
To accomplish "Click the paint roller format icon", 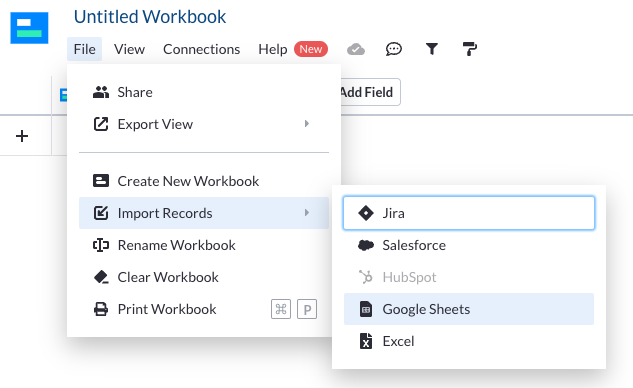I will (470, 49).
